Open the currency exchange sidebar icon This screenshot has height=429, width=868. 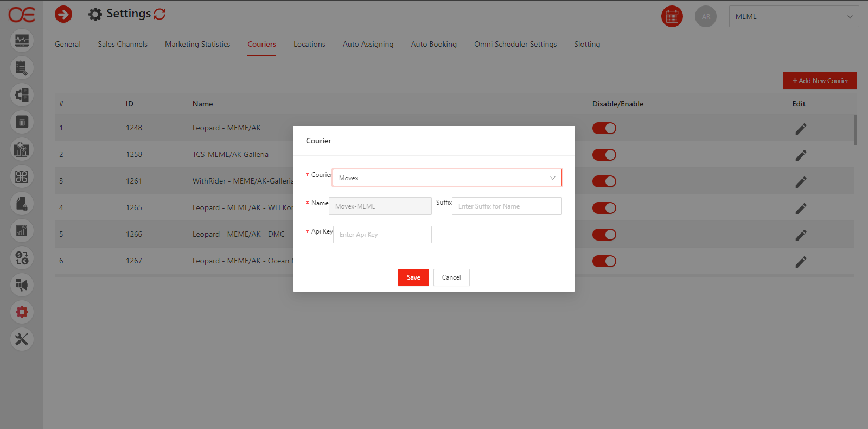(22, 258)
